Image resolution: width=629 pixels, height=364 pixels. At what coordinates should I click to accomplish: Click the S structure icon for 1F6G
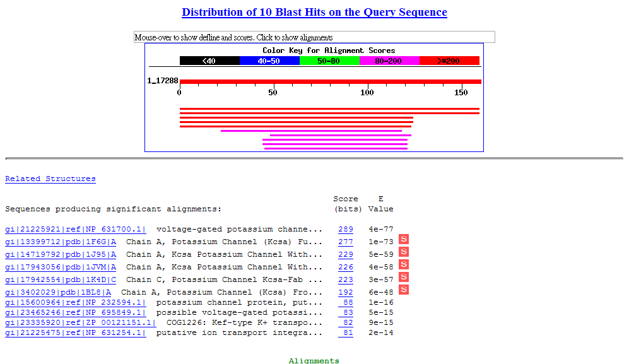pos(404,239)
